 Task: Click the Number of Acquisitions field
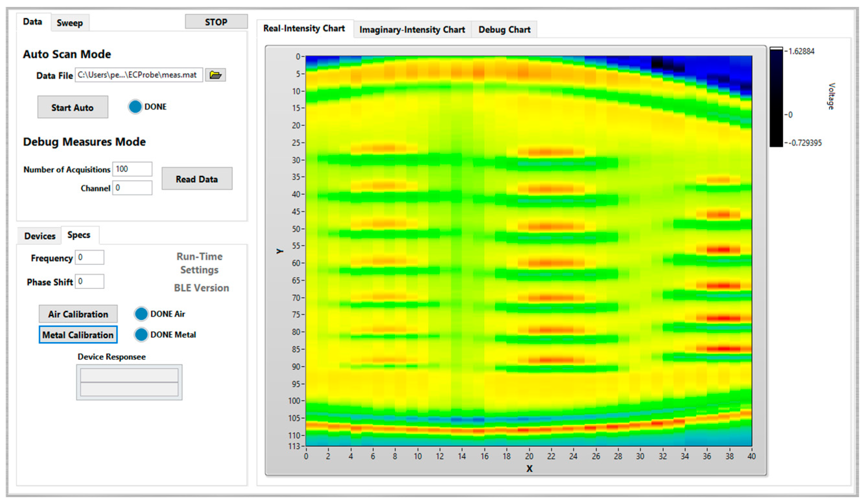point(132,169)
